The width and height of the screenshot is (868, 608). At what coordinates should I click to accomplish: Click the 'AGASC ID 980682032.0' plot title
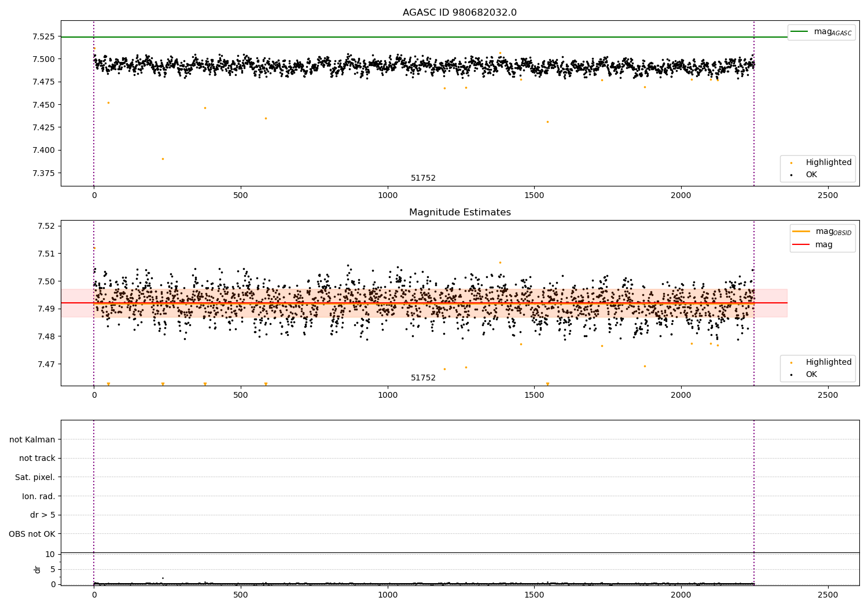click(x=459, y=13)
